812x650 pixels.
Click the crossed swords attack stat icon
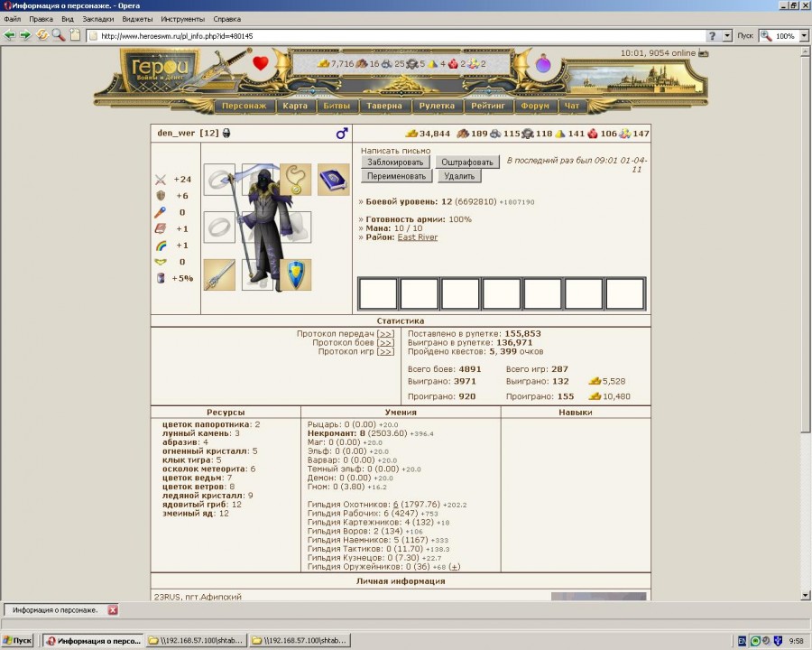pos(161,180)
